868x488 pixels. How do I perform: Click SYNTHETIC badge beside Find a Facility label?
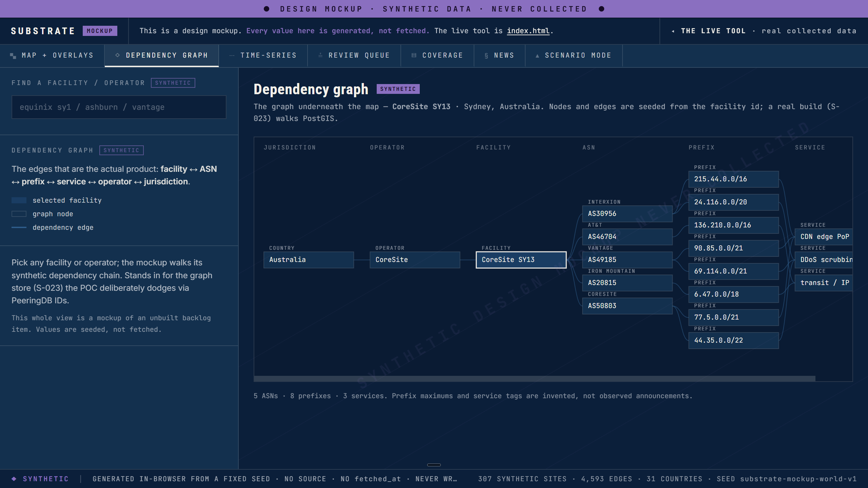[173, 83]
